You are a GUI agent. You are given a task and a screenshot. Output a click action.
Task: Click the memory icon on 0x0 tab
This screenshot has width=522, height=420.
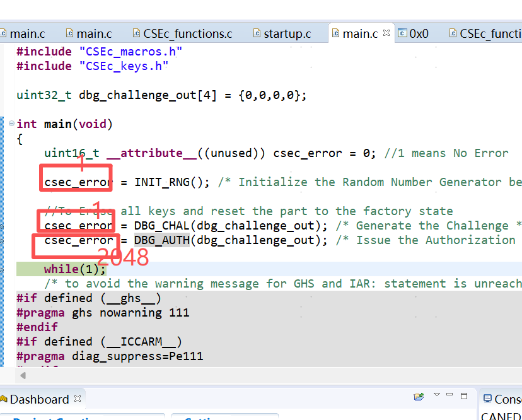402,33
